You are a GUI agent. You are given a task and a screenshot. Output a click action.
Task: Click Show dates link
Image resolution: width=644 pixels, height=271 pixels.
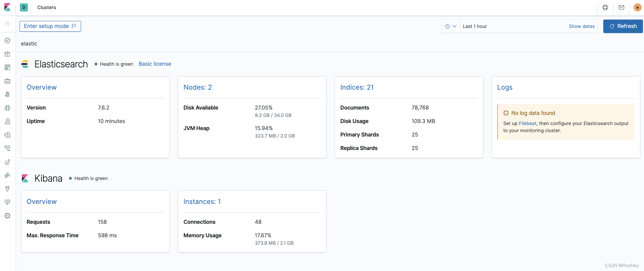(x=582, y=26)
